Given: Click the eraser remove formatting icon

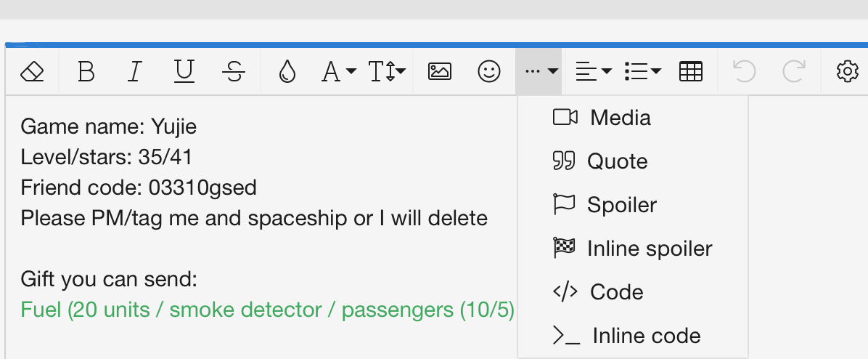Looking at the screenshot, I should point(32,71).
